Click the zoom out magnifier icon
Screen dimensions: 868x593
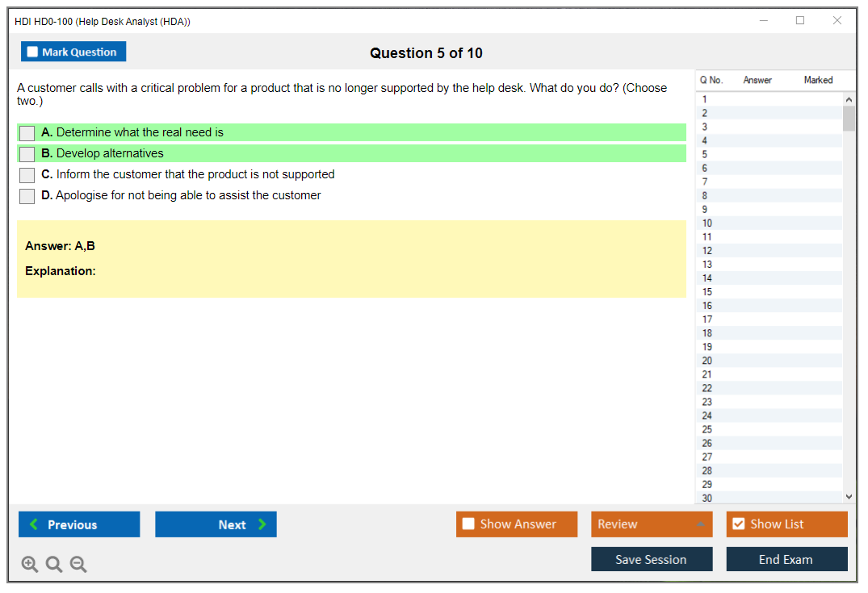coord(78,565)
